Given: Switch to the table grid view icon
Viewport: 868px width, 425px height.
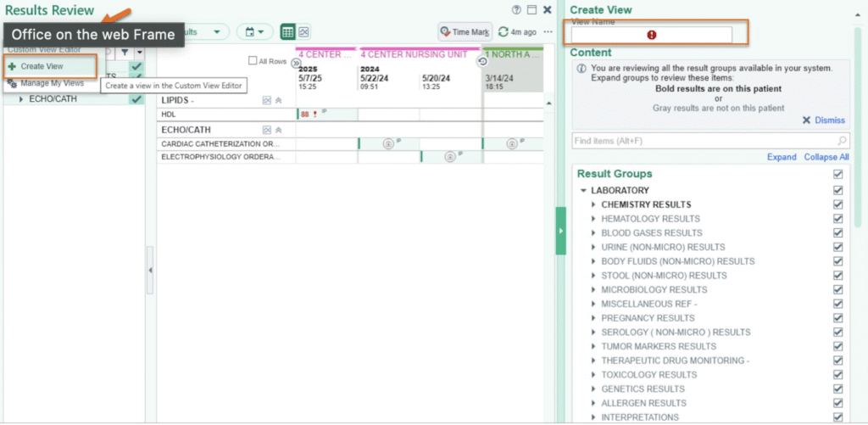Looking at the screenshot, I should tap(287, 31).
